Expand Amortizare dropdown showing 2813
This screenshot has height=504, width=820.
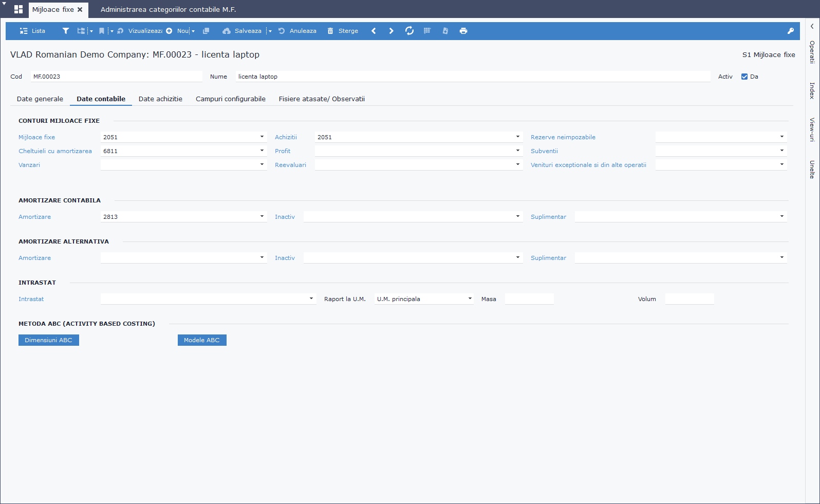(x=262, y=216)
